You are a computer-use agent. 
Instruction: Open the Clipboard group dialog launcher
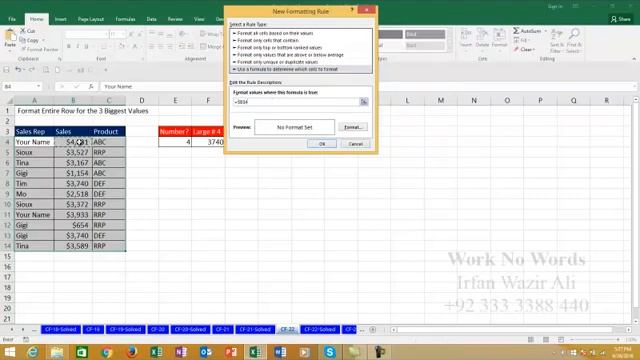[59, 59]
